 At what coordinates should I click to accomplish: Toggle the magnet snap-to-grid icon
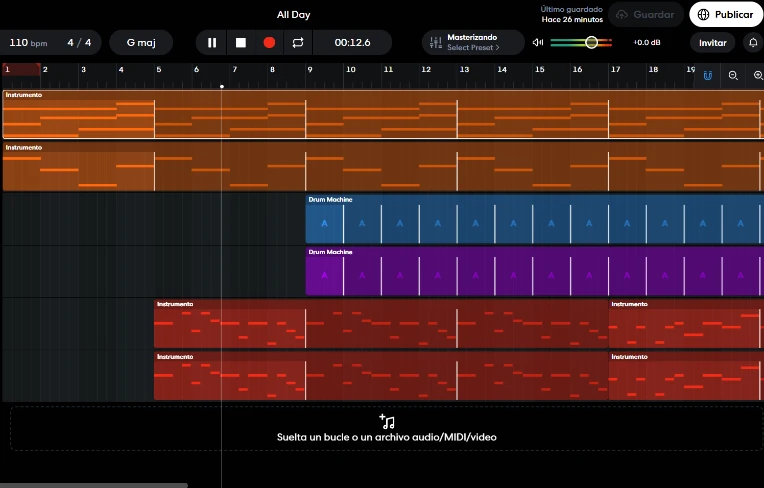(707, 75)
